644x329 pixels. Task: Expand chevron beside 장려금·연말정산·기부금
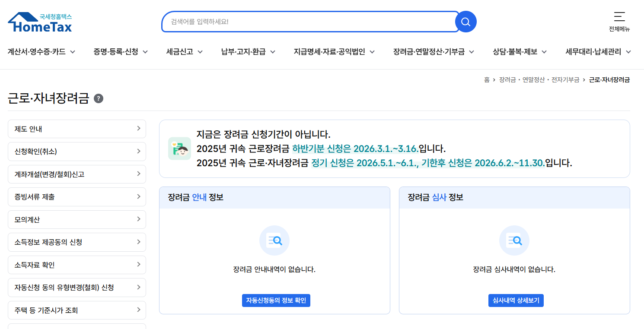(472, 52)
